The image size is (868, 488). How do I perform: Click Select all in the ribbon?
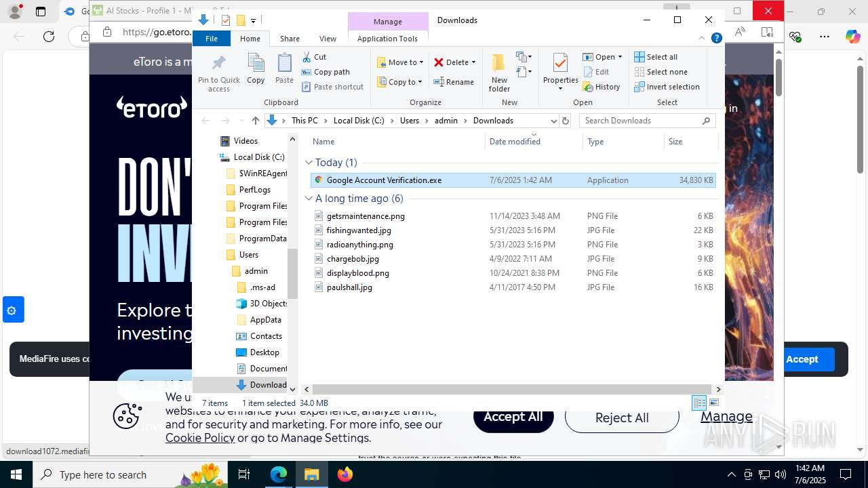pos(656,57)
